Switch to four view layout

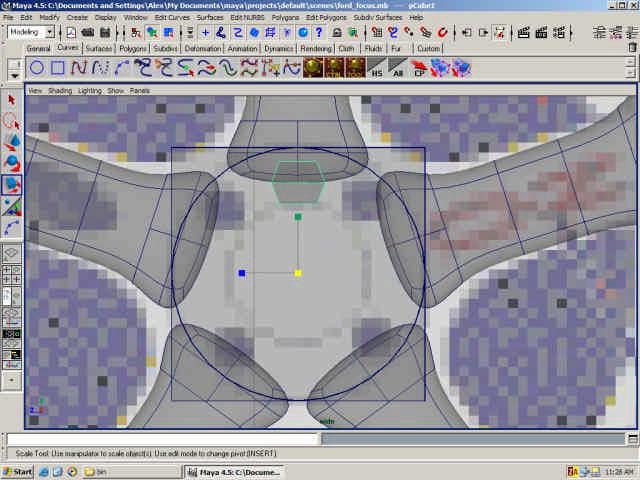point(12,272)
